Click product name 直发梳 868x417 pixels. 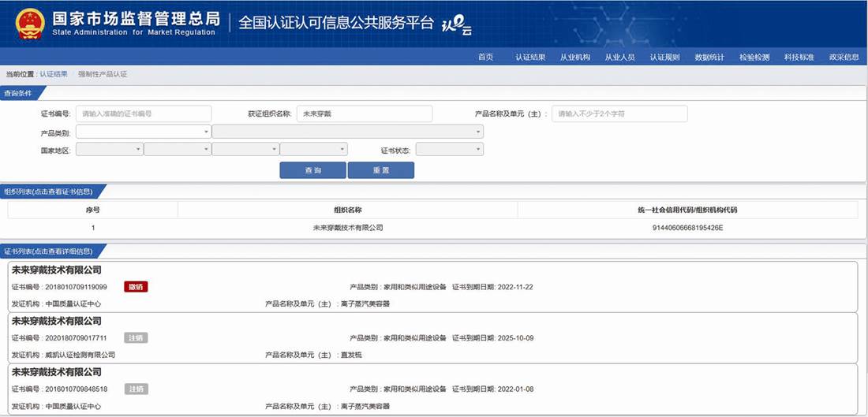pos(351,355)
